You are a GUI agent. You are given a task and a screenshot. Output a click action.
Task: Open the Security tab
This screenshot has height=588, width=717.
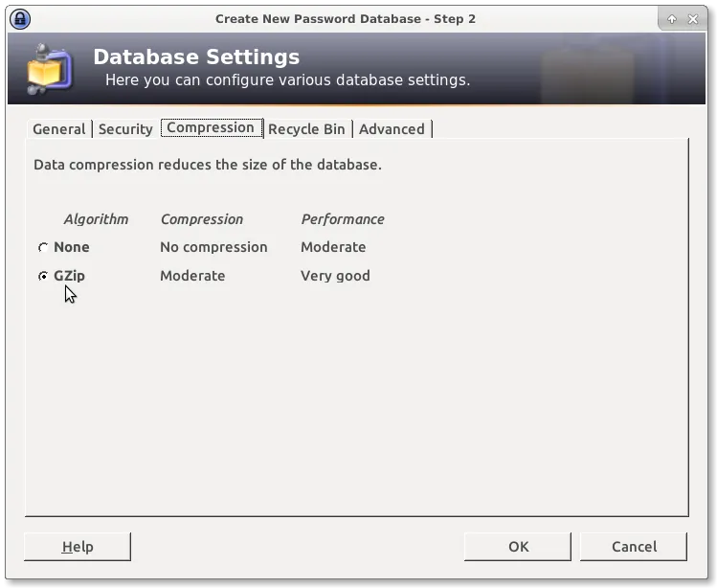[x=125, y=129]
